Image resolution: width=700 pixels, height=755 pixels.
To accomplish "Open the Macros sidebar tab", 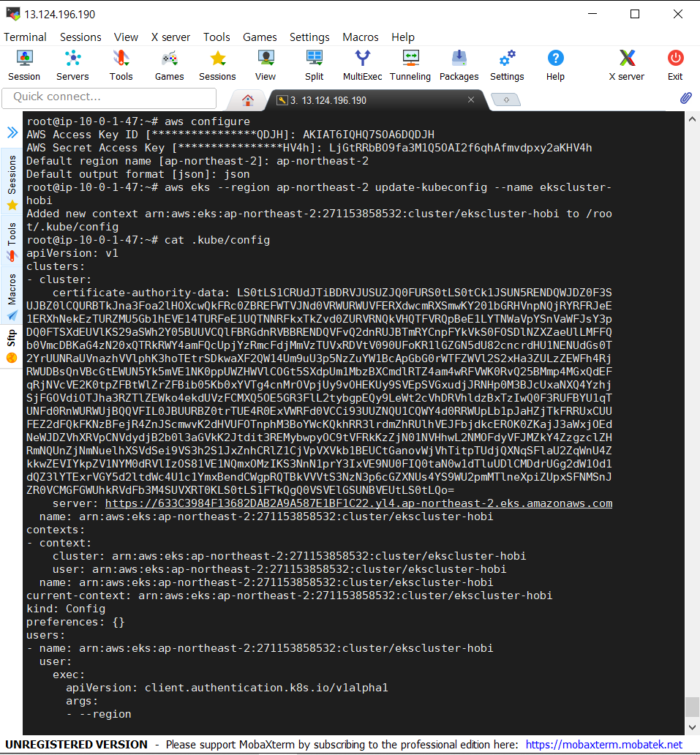I will tap(12, 296).
